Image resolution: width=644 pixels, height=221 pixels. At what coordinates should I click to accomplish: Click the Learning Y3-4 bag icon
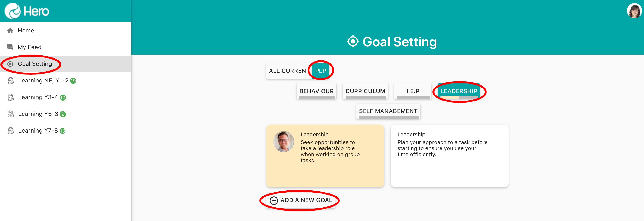click(11, 97)
